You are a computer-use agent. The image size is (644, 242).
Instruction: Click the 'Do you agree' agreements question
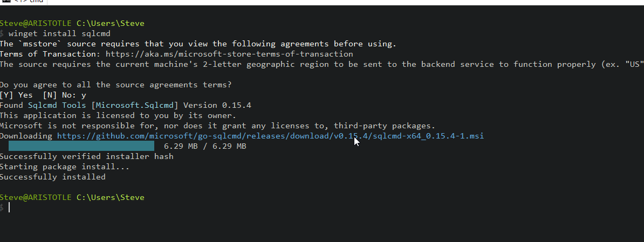tap(115, 85)
